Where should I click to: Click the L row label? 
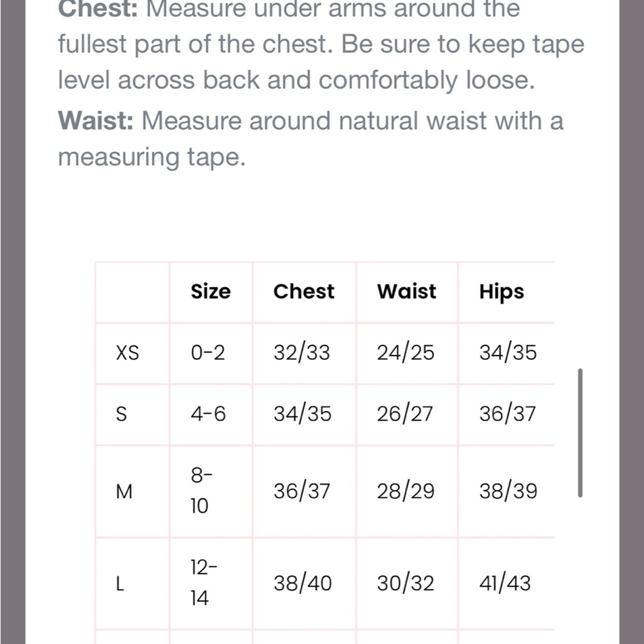(x=120, y=583)
